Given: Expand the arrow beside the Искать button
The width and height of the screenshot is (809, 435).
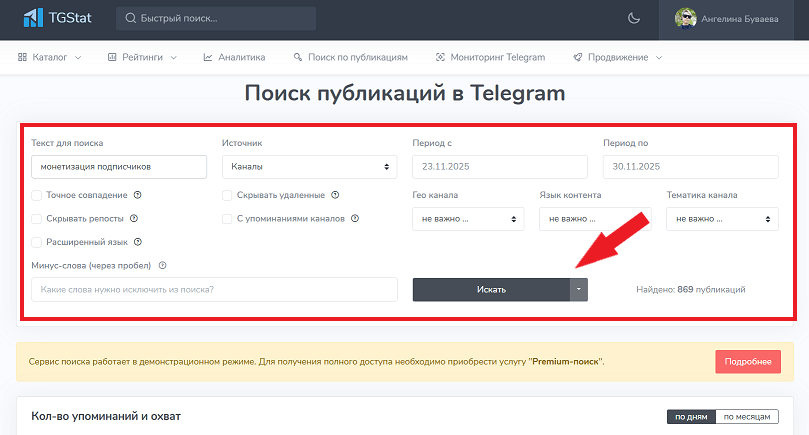Looking at the screenshot, I should pos(579,289).
